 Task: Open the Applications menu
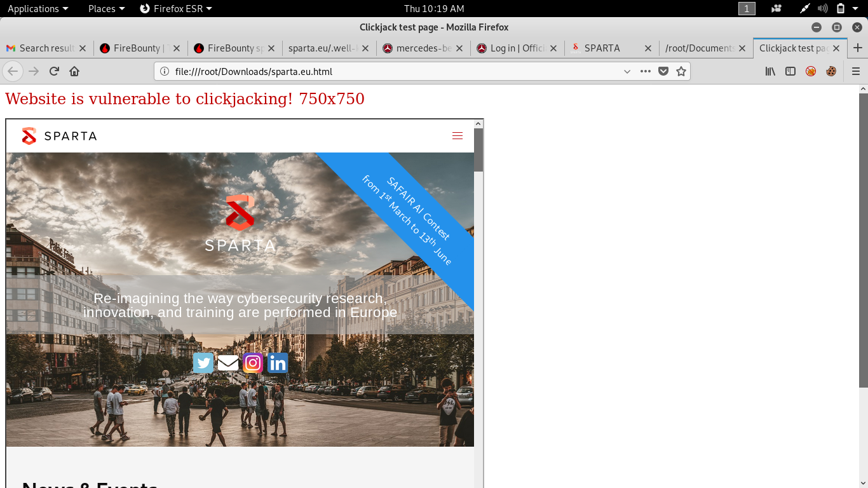37,8
